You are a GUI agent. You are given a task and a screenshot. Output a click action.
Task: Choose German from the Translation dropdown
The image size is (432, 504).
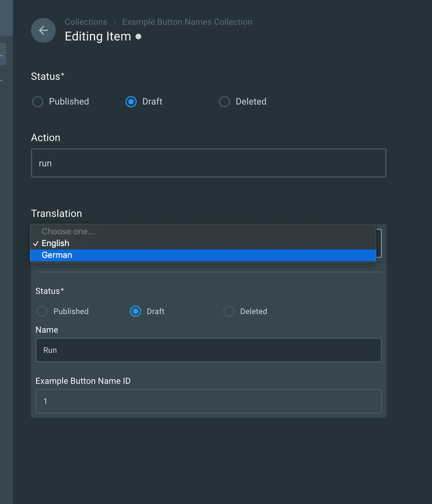click(x=57, y=255)
